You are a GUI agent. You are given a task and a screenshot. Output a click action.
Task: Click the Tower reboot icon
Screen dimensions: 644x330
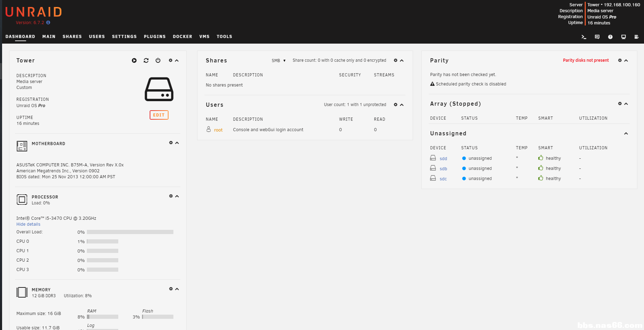tap(146, 61)
